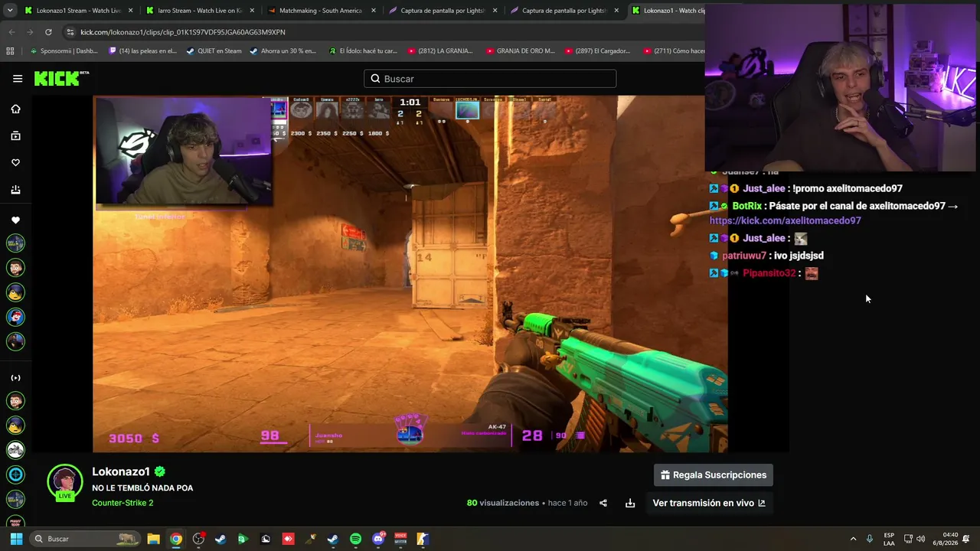
Task: Switch to Google Chrome in taskbar
Action: [x=176, y=539]
